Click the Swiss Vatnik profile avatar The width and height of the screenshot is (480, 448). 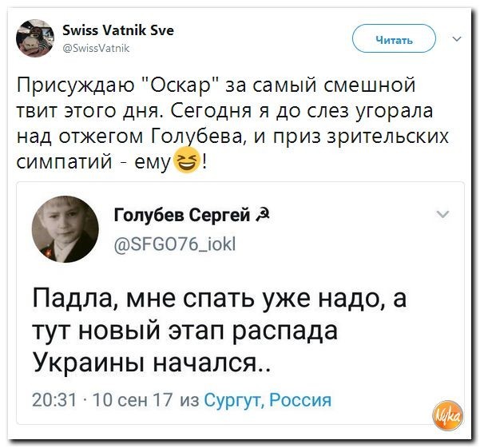[37, 38]
